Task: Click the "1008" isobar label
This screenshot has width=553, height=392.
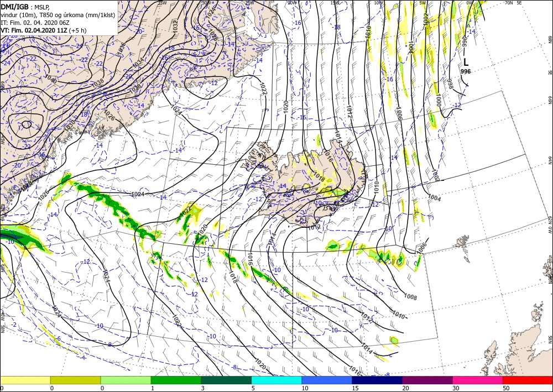Action: coord(410,297)
